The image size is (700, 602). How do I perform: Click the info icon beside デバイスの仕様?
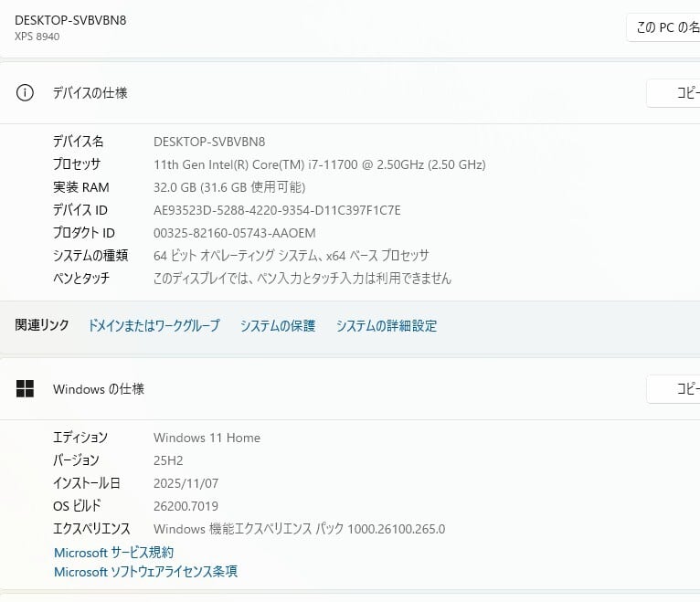pyautogui.click(x=25, y=93)
